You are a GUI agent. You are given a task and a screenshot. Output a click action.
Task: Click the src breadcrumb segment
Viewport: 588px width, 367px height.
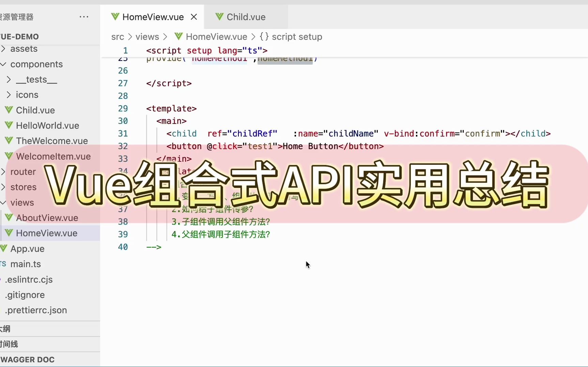(118, 37)
